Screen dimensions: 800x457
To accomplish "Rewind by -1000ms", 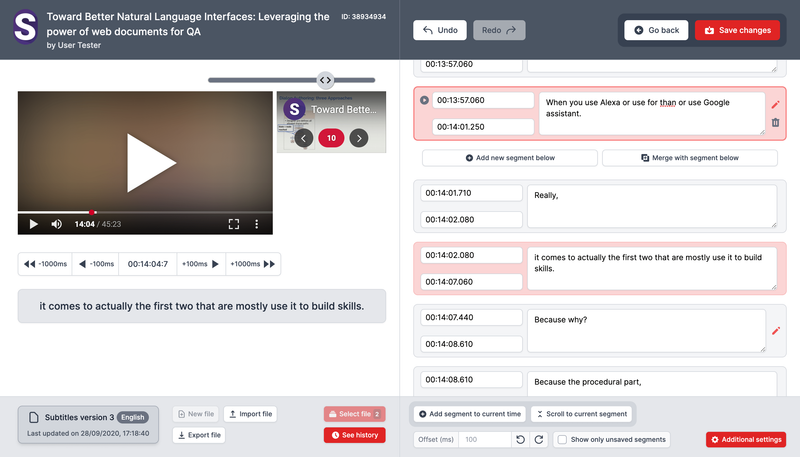I will tap(45, 264).
